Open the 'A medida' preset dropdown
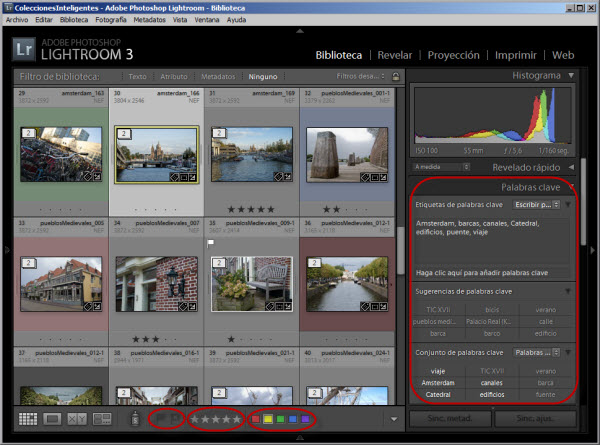 [x=442, y=167]
